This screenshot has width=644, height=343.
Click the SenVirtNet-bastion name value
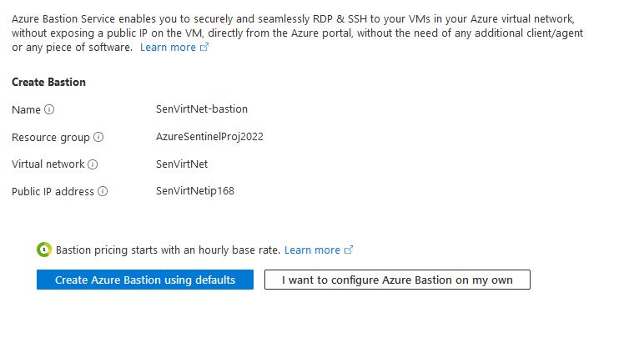pos(202,109)
